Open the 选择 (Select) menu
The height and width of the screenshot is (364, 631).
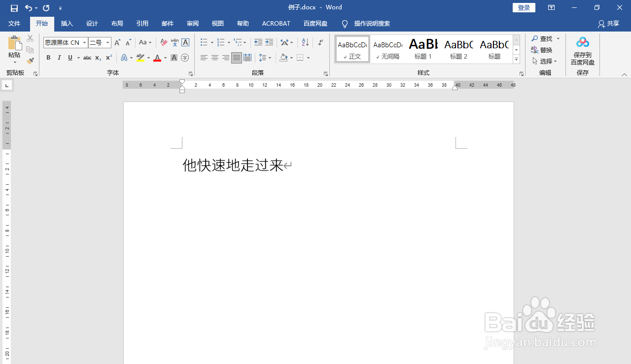(544, 61)
